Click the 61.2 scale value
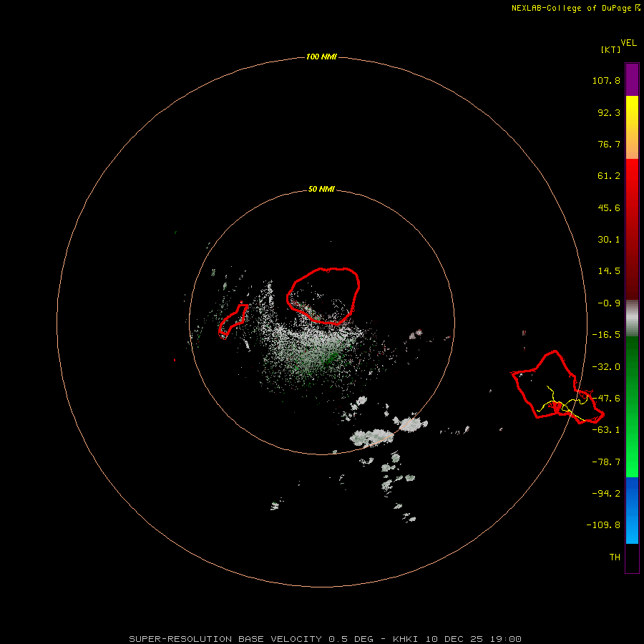Image resolution: width=644 pixels, height=644 pixels. (x=609, y=176)
